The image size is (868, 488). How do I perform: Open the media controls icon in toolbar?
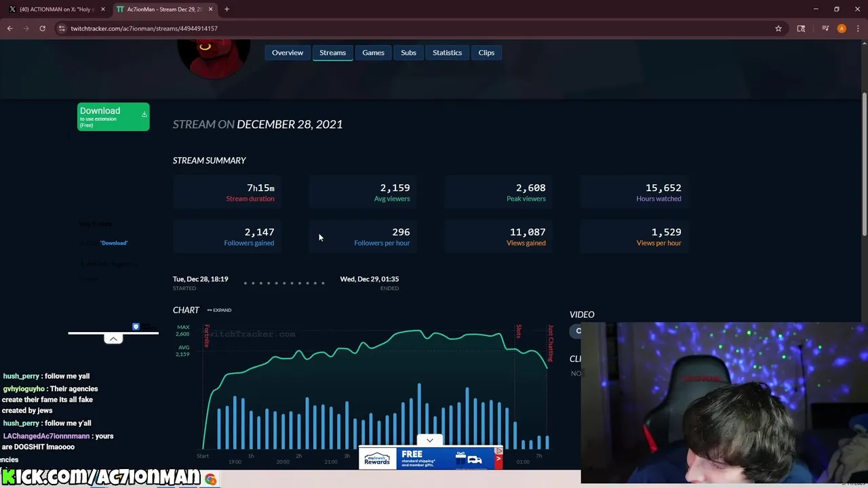pos(825,28)
